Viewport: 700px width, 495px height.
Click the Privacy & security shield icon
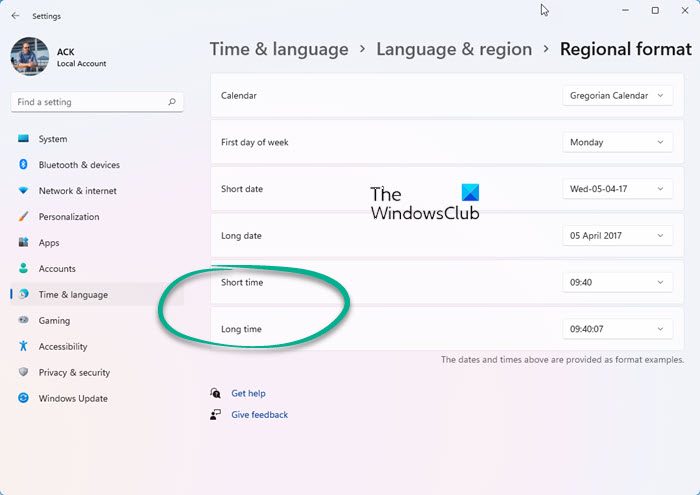(x=23, y=373)
